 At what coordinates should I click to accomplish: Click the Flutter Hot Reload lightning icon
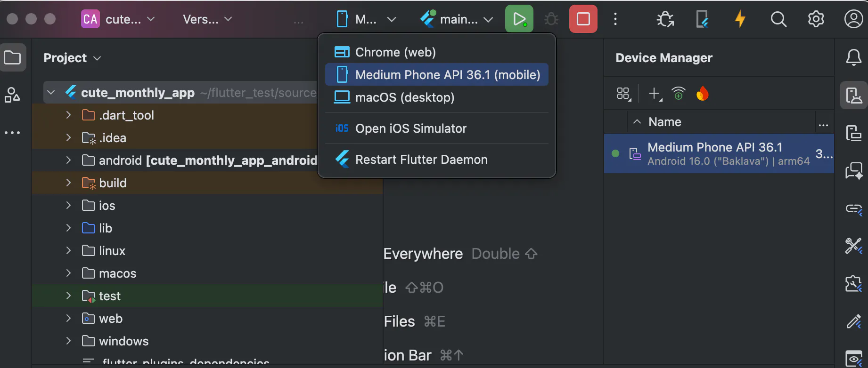pos(740,19)
